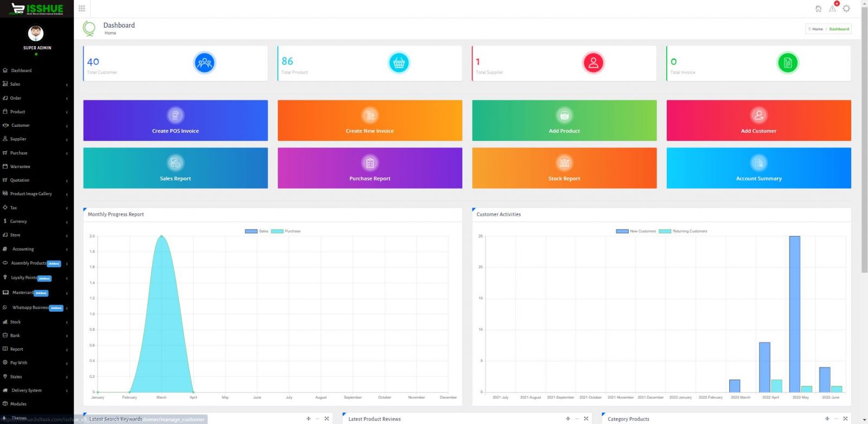Go to Dashboard in sidebar
Image resolution: width=868 pixels, height=424 pixels.
click(x=36, y=70)
